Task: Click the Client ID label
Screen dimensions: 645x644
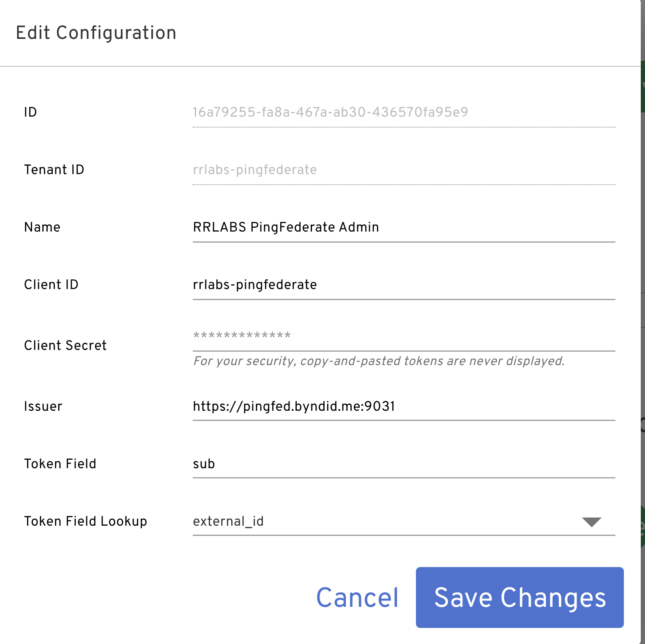Action: tap(51, 285)
